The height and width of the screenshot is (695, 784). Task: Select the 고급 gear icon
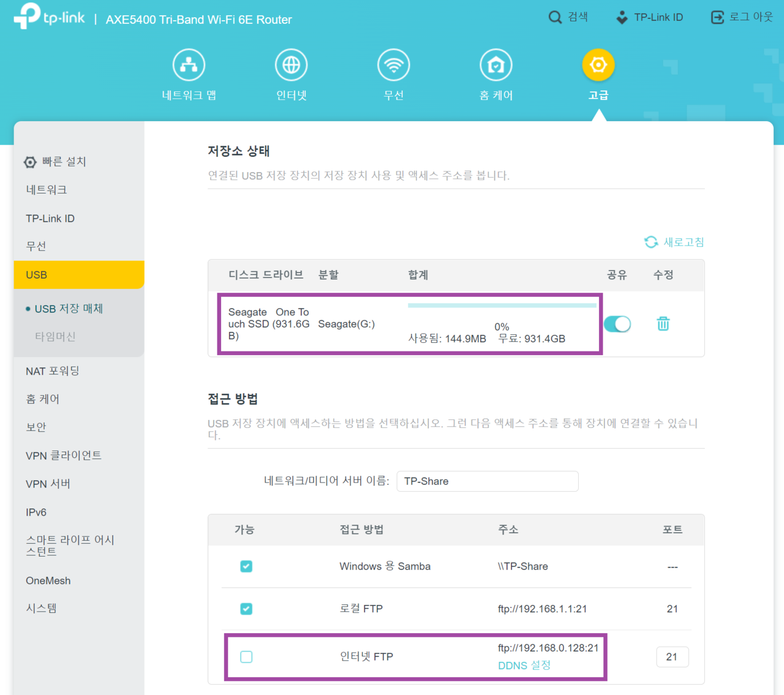[x=598, y=64]
